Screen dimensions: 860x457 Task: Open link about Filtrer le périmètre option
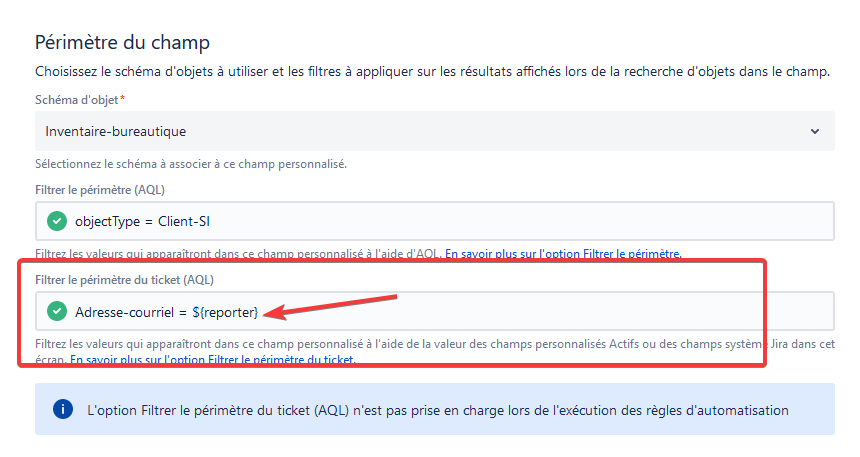coord(563,254)
